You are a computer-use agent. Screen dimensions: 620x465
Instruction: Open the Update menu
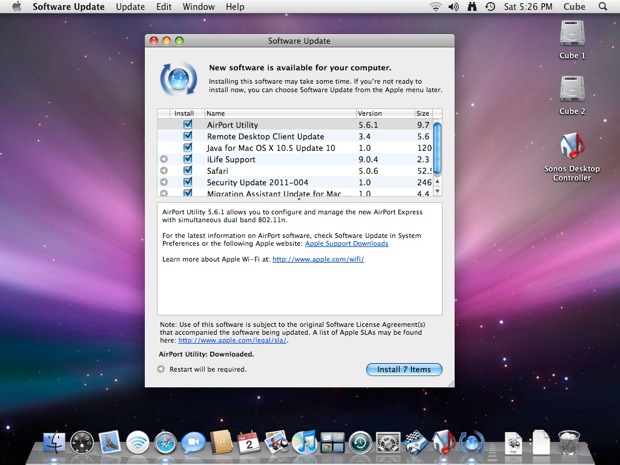130,7
